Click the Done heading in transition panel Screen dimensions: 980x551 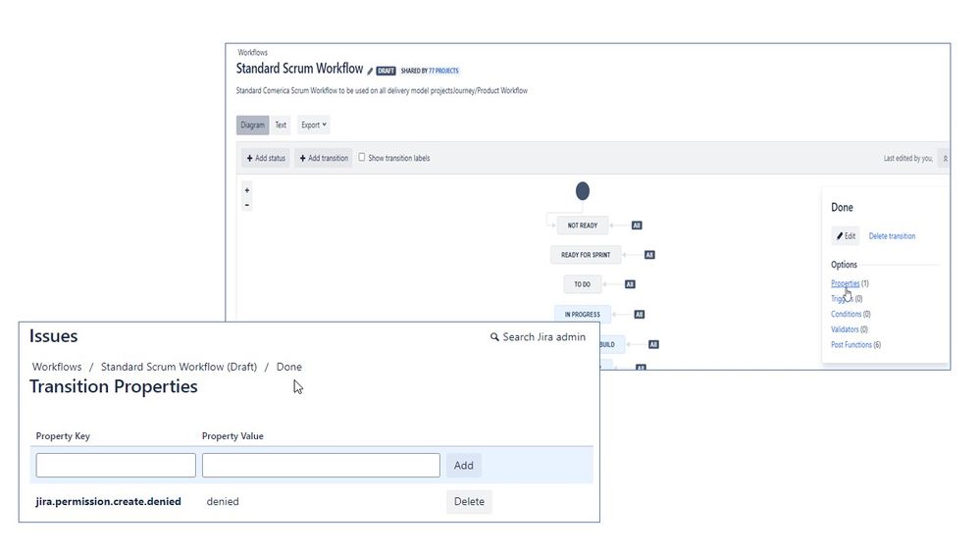point(842,208)
